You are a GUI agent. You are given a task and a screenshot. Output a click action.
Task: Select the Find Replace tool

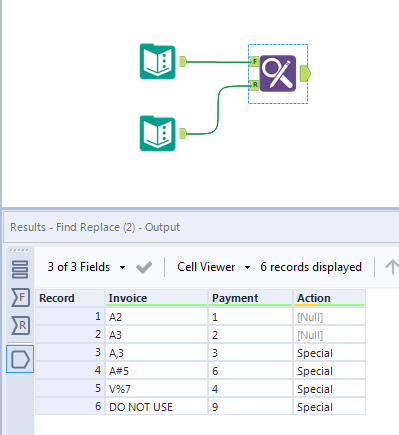278,73
